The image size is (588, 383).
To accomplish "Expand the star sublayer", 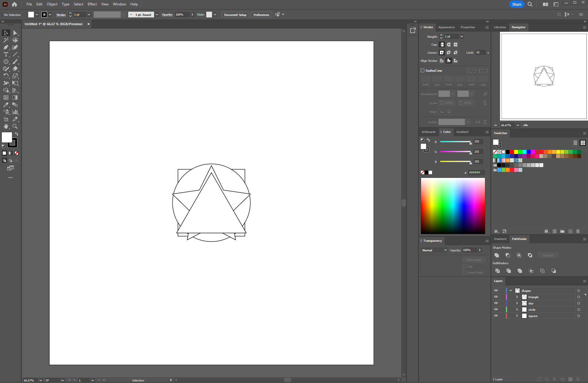I will 517,303.
